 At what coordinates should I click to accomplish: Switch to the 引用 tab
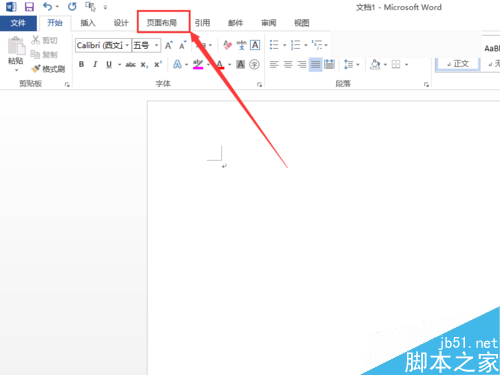coord(202,23)
